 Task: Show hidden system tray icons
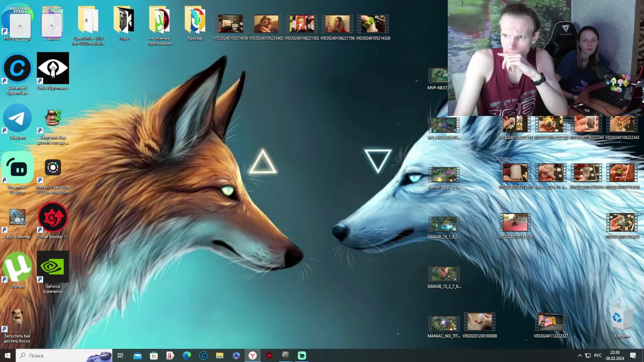580,355
